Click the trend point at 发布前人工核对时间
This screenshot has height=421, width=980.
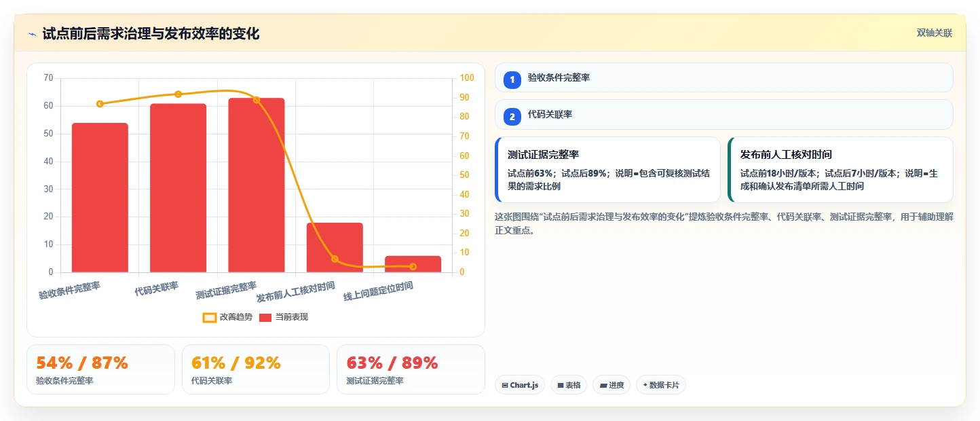(x=335, y=259)
